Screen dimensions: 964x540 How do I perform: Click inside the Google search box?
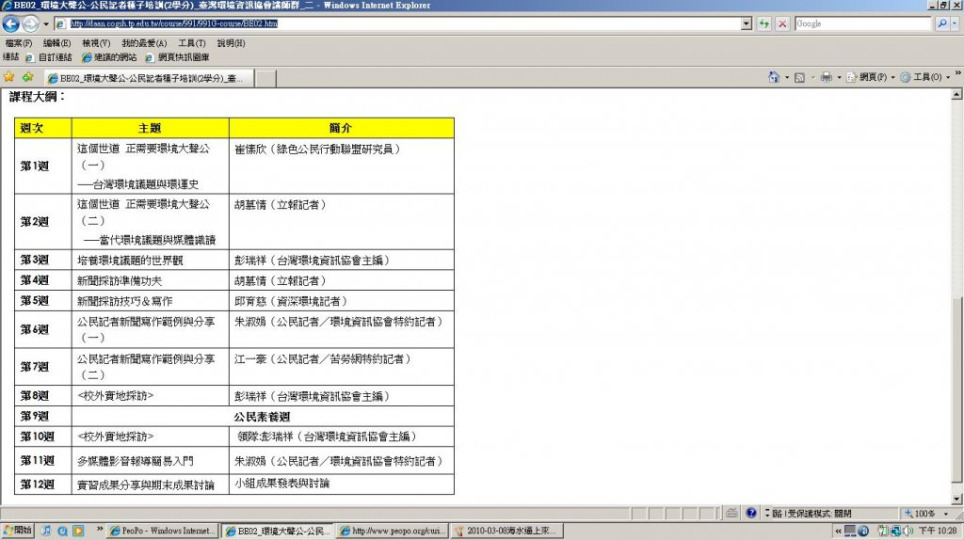(x=862, y=24)
